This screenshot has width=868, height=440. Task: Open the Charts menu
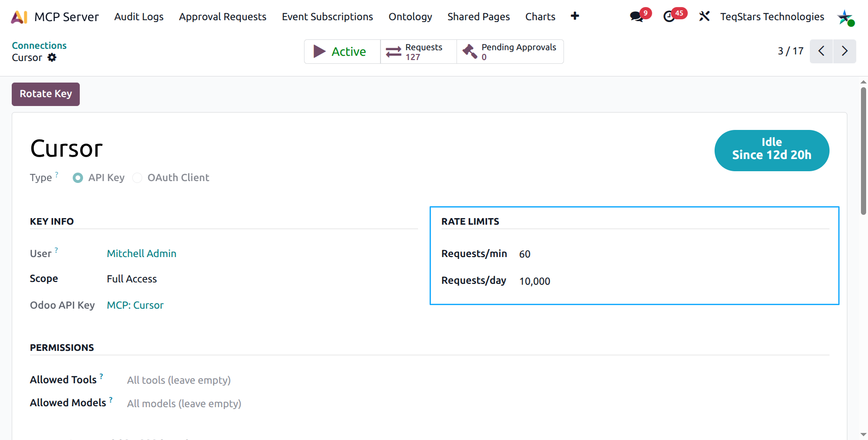(541, 17)
